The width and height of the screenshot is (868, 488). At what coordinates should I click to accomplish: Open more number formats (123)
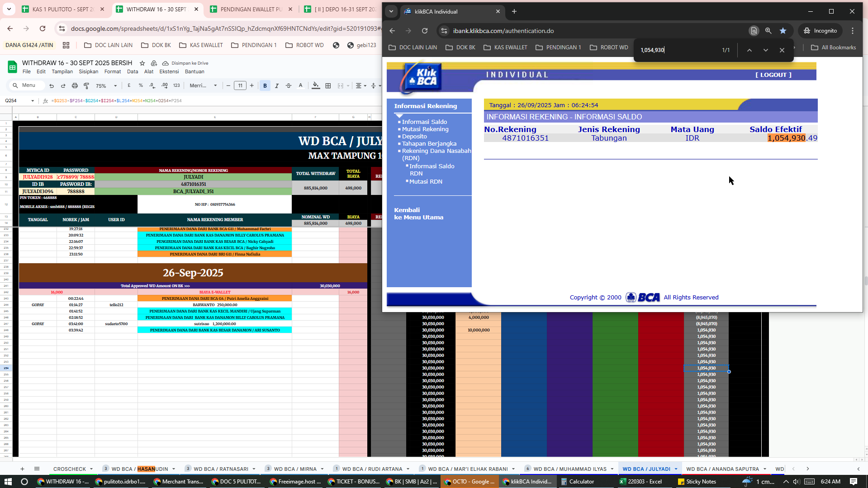point(176,85)
